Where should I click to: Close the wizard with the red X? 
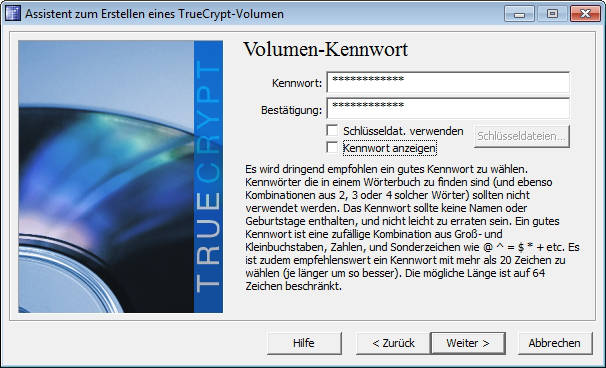585,14
